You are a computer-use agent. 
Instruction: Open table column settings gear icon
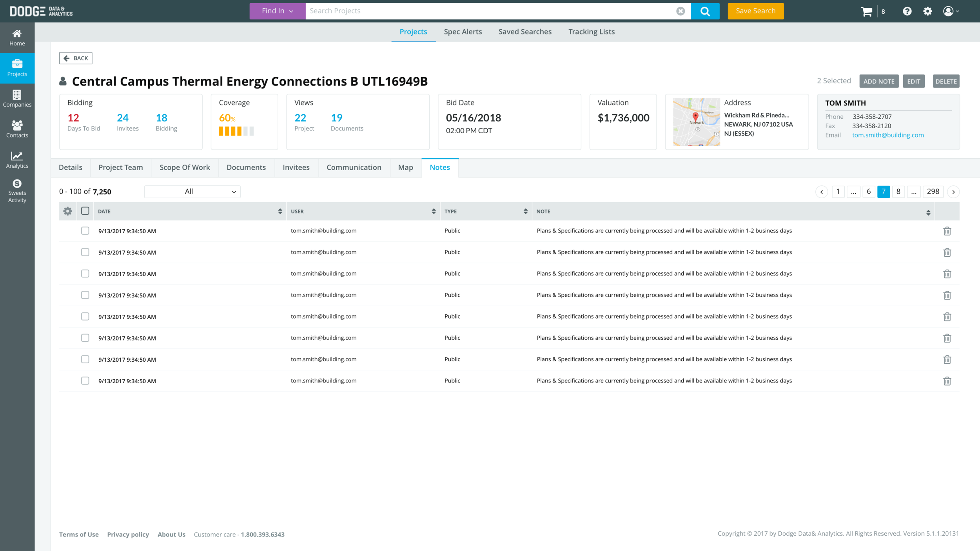[x=68, y=211]
